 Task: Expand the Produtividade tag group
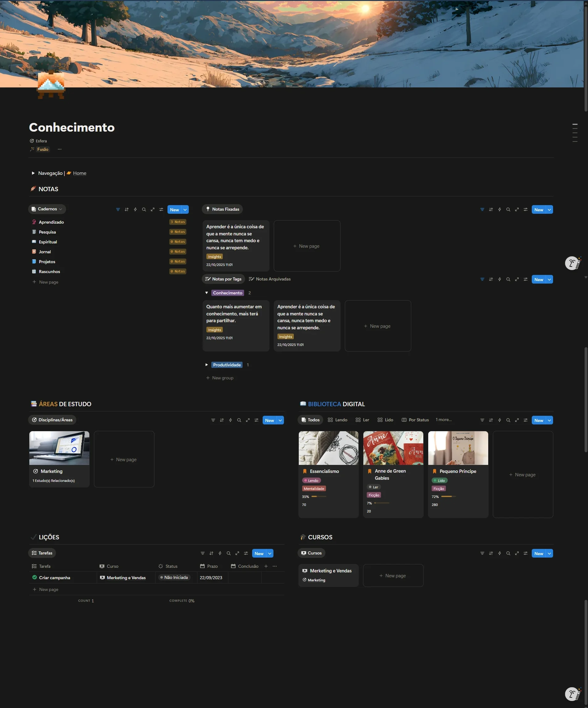tap(207, 365)
